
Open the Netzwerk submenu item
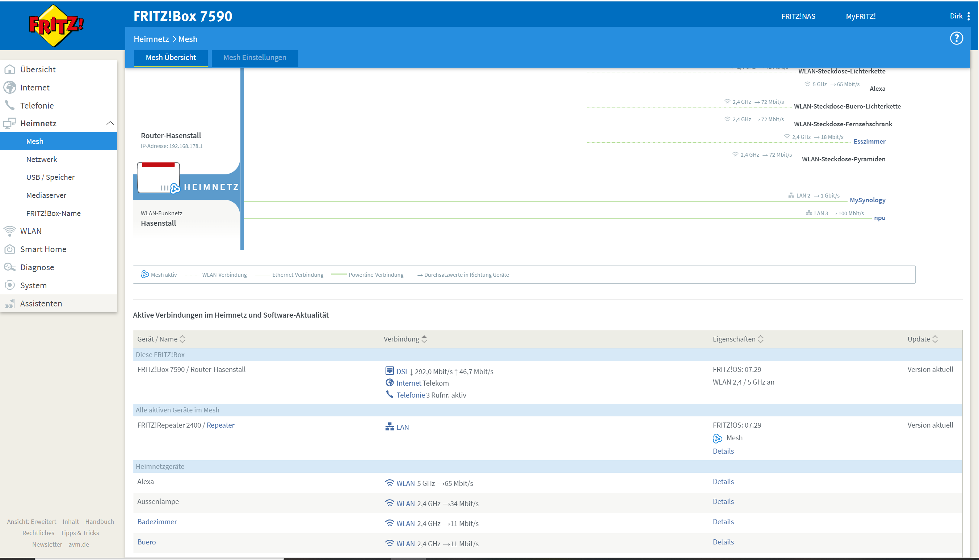[42, 159]
